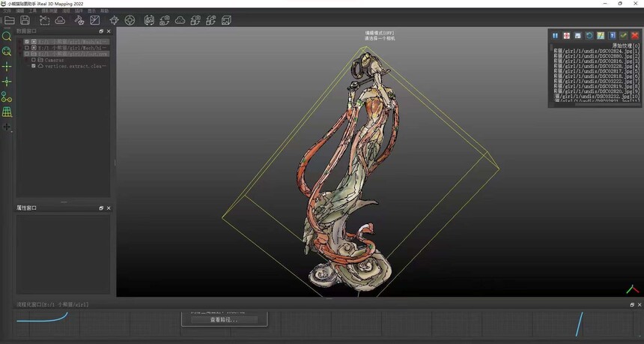Click the open folder icon in toolbar
This screenshot has height=344, width=644.
[x=9, y=20]
